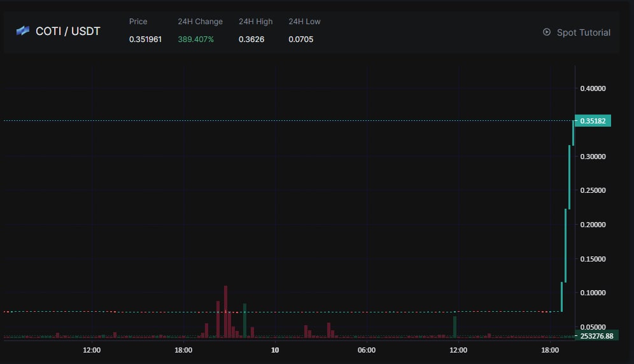634x364 pixels.
Task: Click the 24H High label
Action: tap(255, 22)
